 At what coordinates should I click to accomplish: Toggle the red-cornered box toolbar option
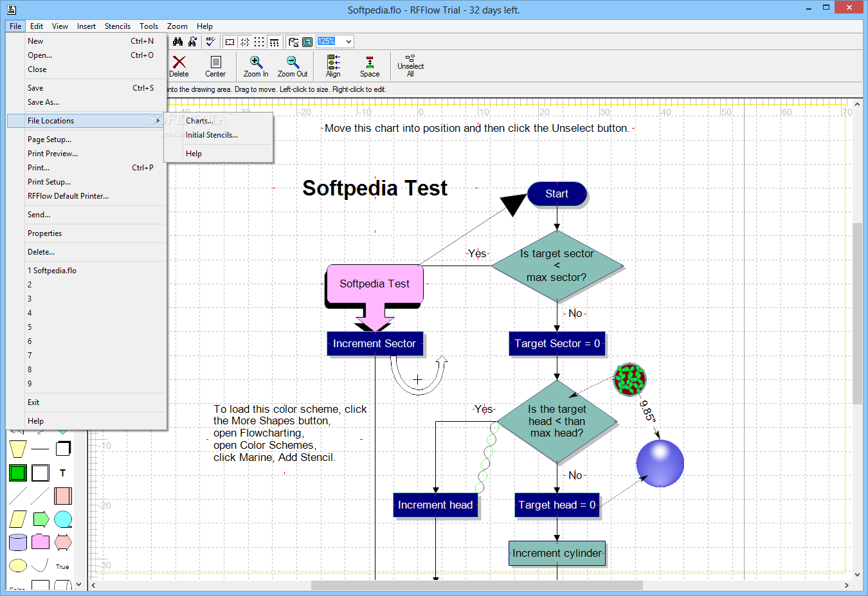(x=230, y=42)
